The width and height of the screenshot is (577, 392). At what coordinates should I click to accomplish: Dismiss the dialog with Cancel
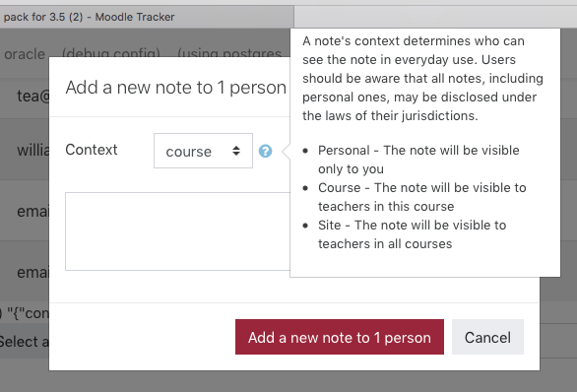[487, 337]
